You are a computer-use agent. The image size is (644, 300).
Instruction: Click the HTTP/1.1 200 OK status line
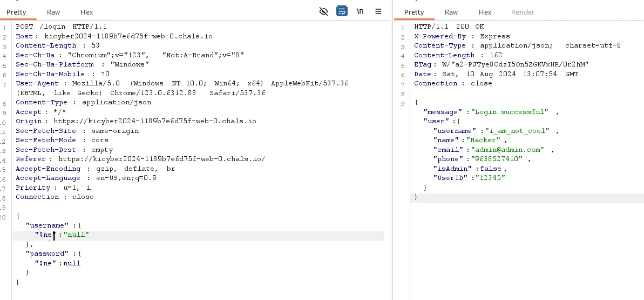pos(449,26)
